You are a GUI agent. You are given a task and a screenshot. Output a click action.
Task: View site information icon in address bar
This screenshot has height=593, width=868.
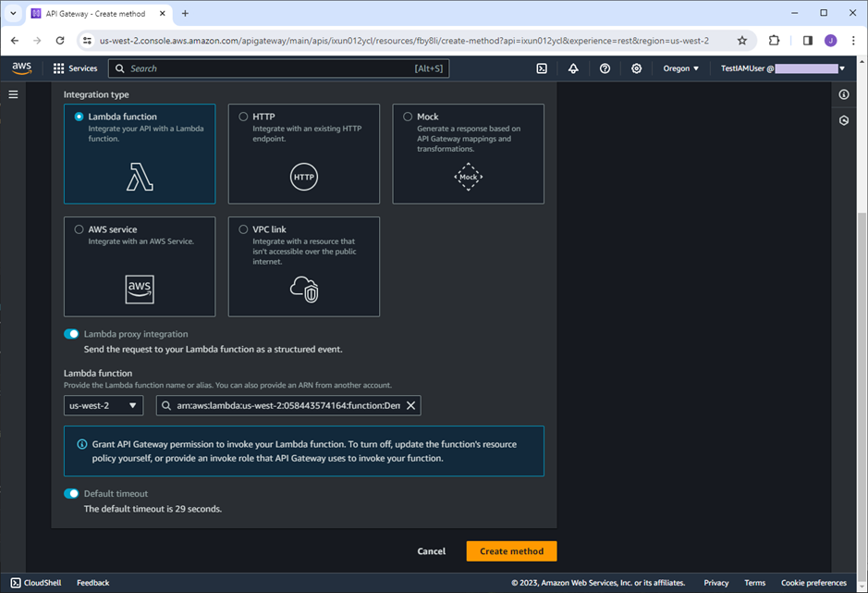click(87, 41)
